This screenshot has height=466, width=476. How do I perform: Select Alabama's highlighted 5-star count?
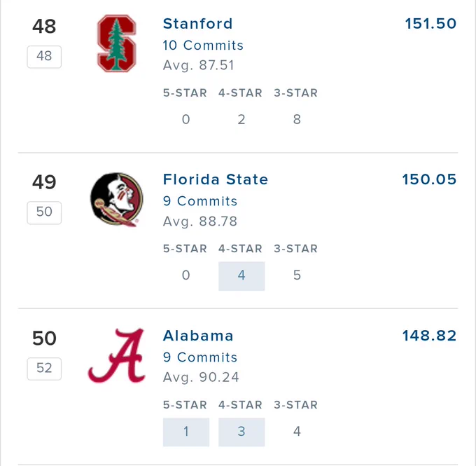tap(186, 432)
